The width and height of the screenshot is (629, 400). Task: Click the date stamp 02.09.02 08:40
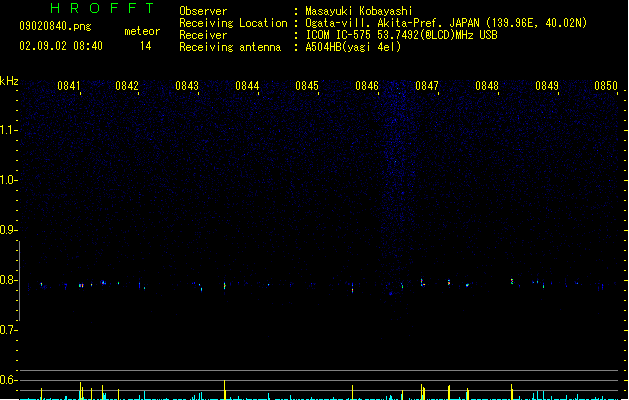click(61, 46)
